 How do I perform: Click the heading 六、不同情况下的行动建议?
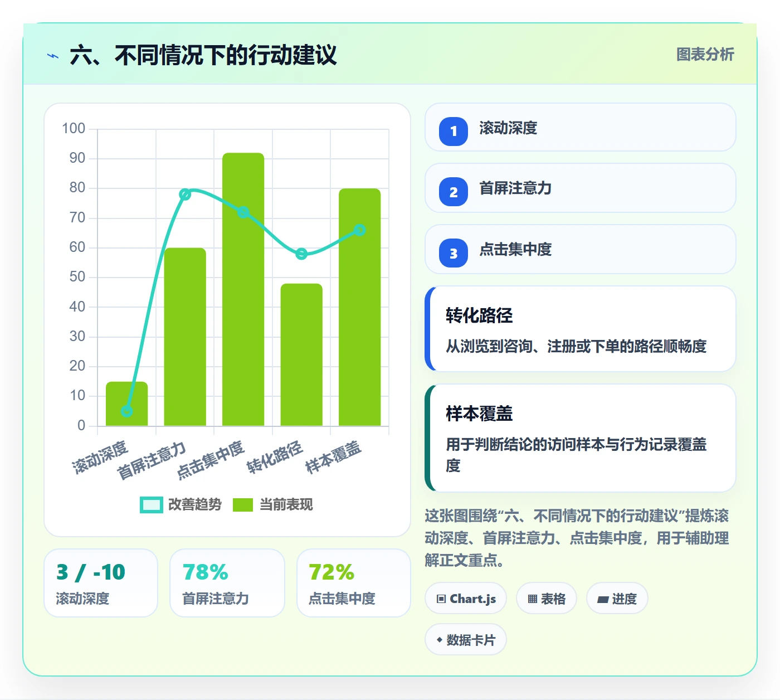(203, 55)
